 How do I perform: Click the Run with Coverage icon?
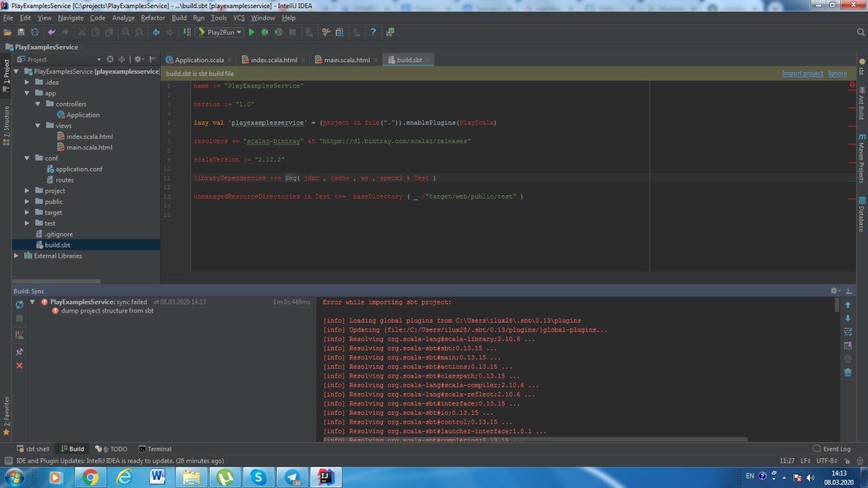tap(279, 32)
